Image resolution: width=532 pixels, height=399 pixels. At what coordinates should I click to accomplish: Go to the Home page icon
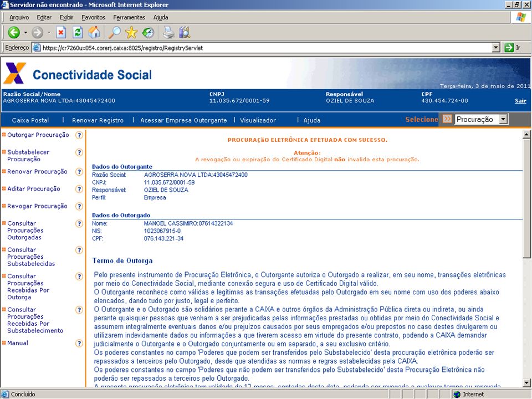click(x=94, y=33)
